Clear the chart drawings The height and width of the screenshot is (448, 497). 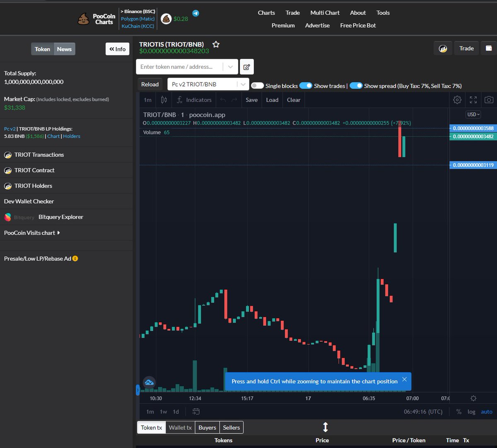(294, 100)
